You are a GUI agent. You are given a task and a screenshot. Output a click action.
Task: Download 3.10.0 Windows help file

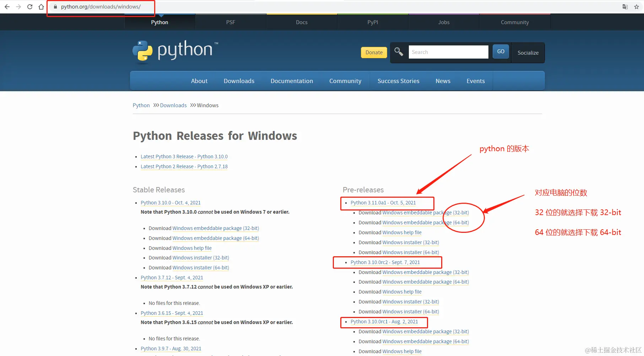coord(192,248)
